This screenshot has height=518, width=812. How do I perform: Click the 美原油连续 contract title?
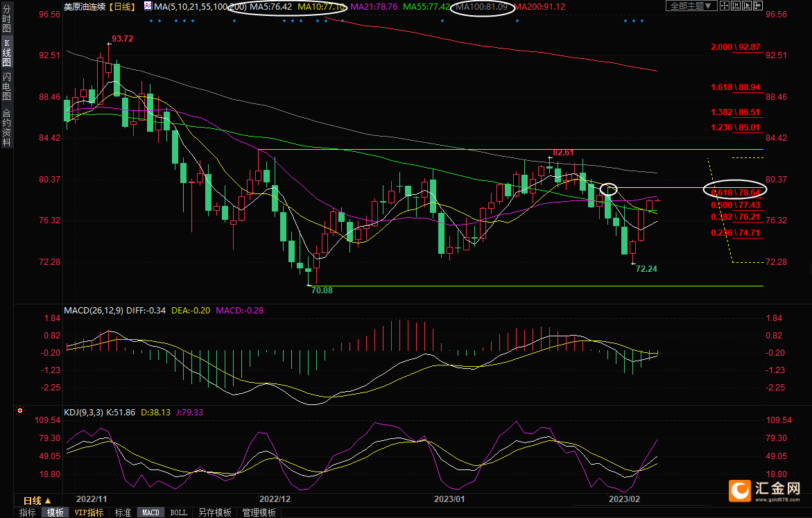click(85, 7)
